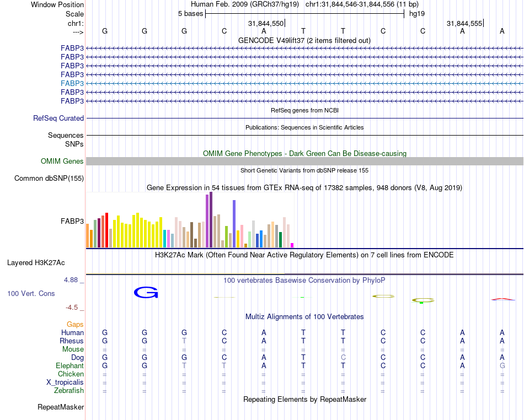Click the hg19 label next to the scale bar
The image size is (524, 420).
coord(417,14)
